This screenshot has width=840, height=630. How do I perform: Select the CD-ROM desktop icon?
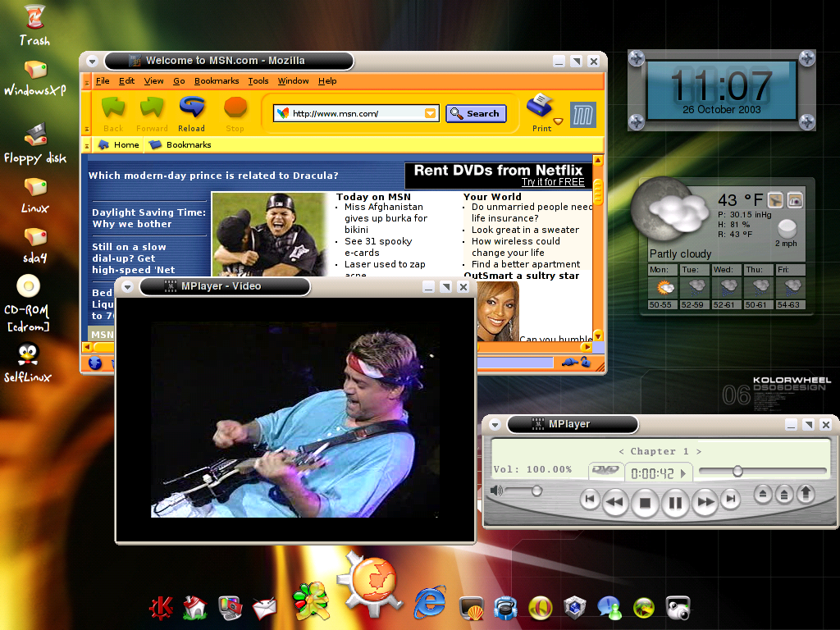28,304
